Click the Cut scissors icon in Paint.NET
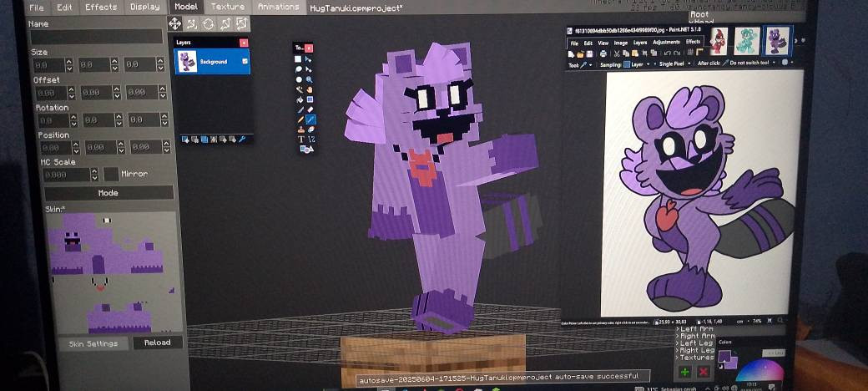Image resolution: width=868 pixels, height=391 pixels. pyautogui.click(x=617, y=54)
